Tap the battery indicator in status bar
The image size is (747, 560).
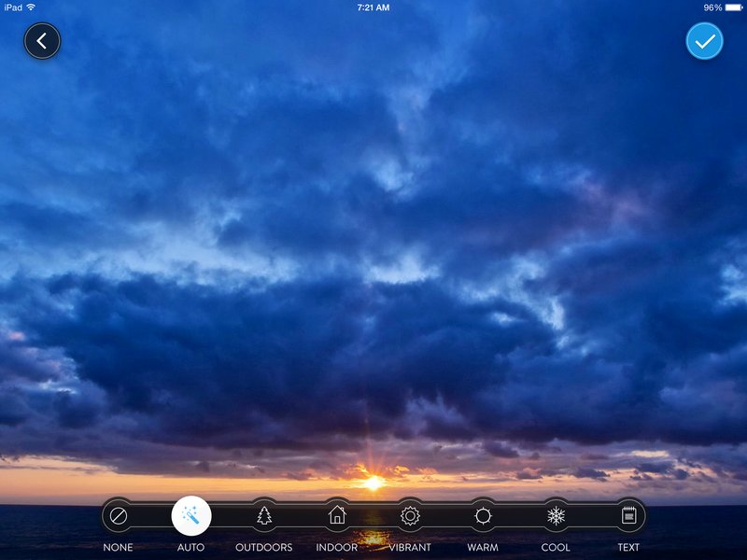pos(734,7)
